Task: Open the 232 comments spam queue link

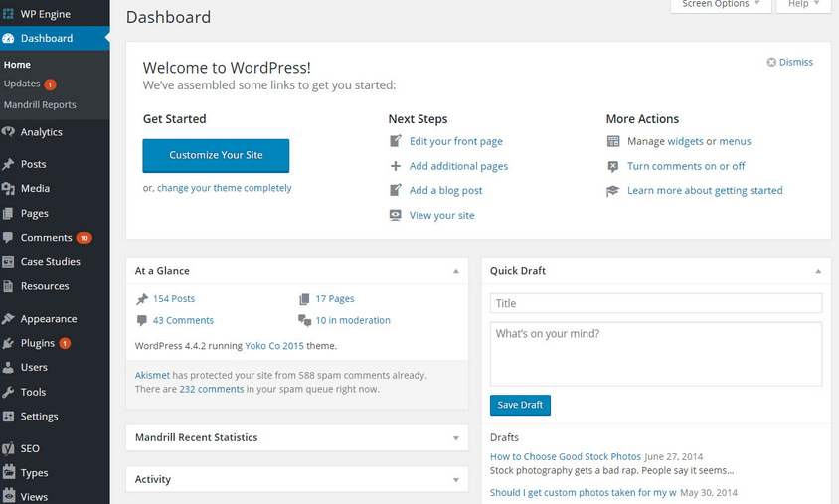Action: [x=212, y=389]
